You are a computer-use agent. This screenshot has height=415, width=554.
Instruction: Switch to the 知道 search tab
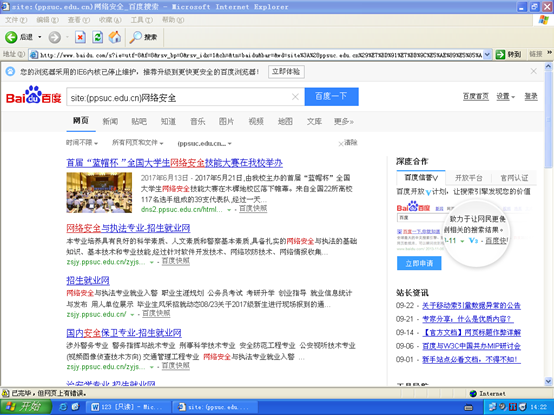168,121
